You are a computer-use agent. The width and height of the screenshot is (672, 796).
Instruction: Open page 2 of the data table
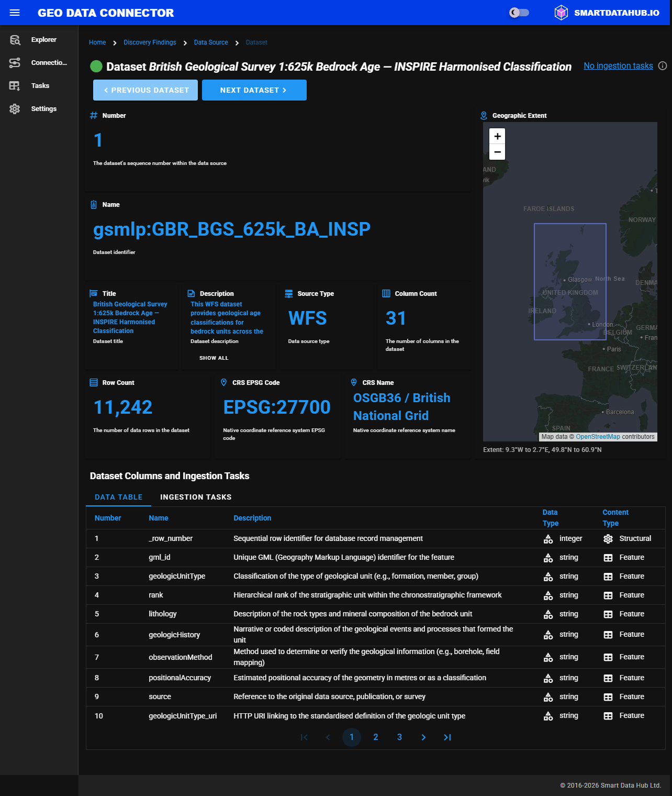tap(376, 737)
